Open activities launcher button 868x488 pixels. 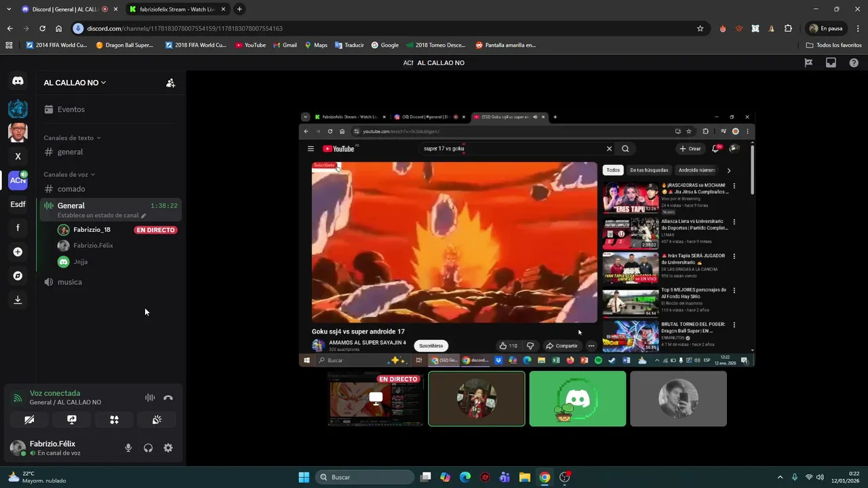coord(114,420)
